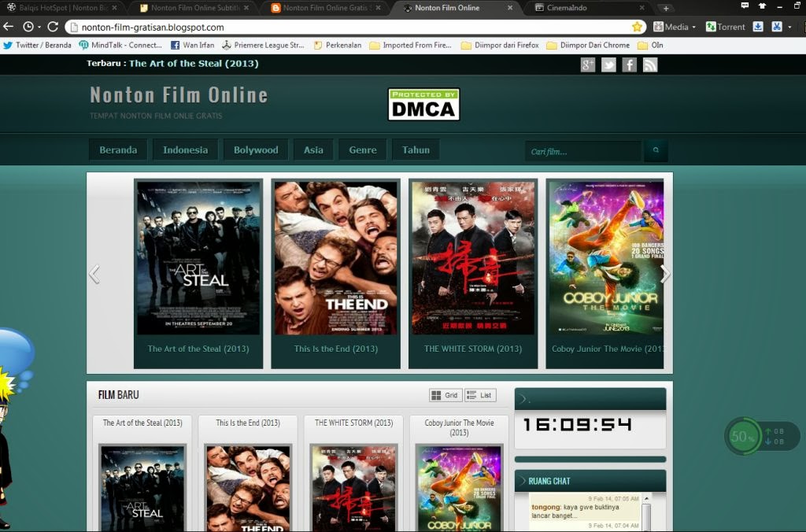The image size is (806, 532).
Task: Close the CinemaIndo tab
Action: pos(641,8)
